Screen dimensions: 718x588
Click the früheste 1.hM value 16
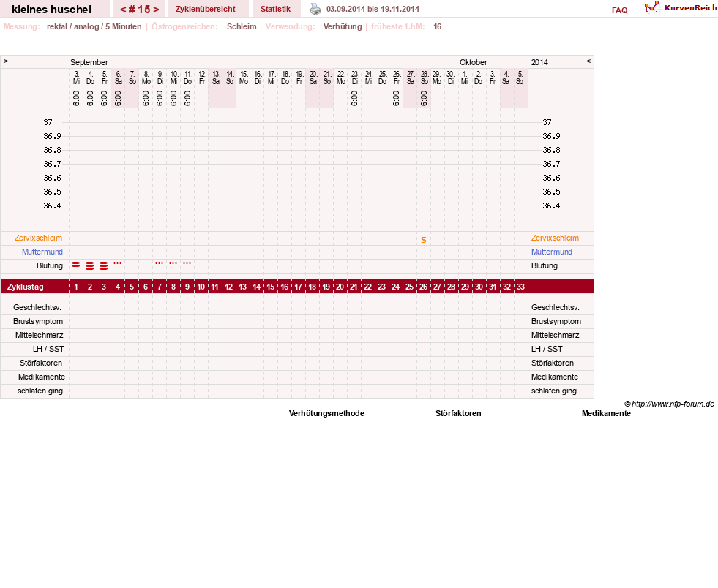pyautogui.click(x=437, y=26)
